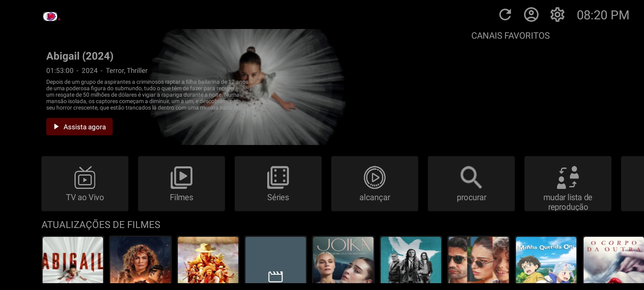Screen dimensions: 644x290
Task: Play Abigail with Assista agora button
Action: click(x=79, y=127)
